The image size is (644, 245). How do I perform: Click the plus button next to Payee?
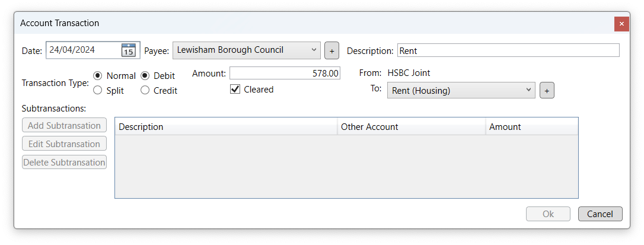[332, 50]
